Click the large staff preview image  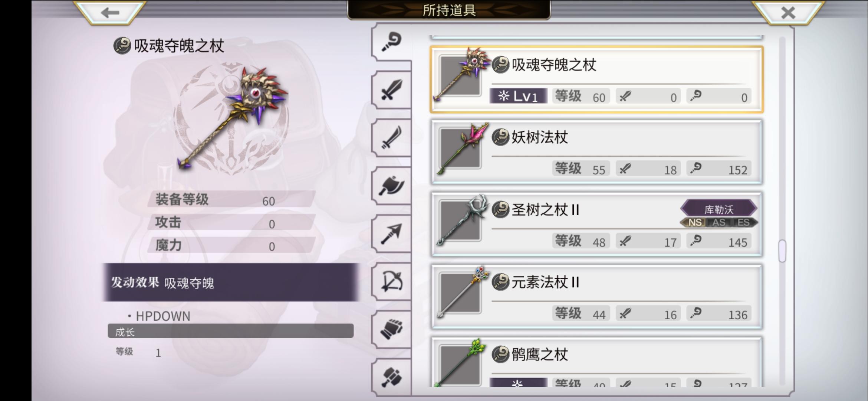233,118
